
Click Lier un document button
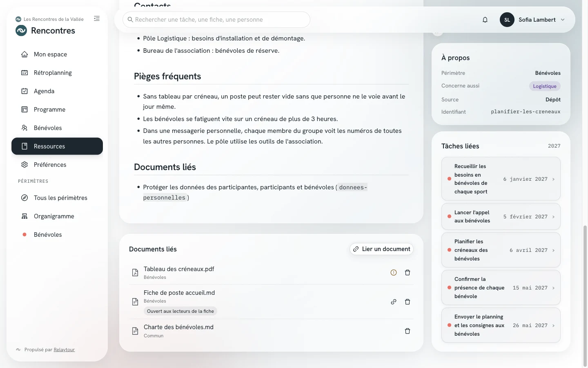click(381, 249)
